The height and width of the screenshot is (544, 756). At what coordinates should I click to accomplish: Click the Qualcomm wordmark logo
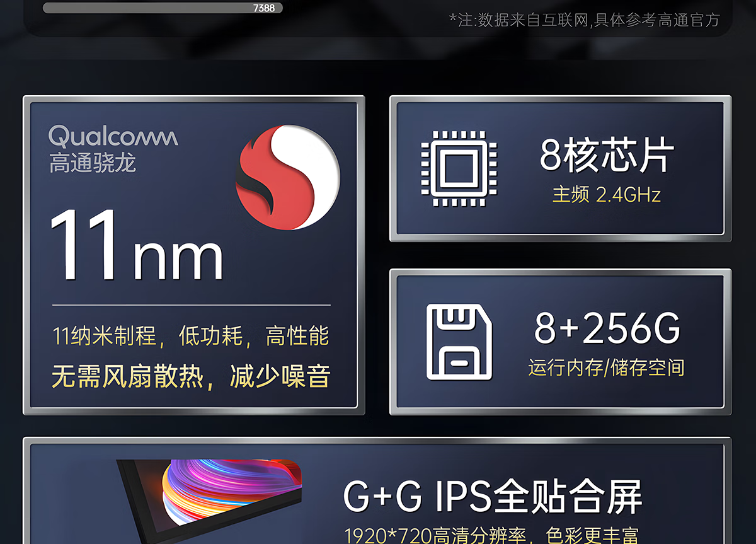click(x=113, y=136)
